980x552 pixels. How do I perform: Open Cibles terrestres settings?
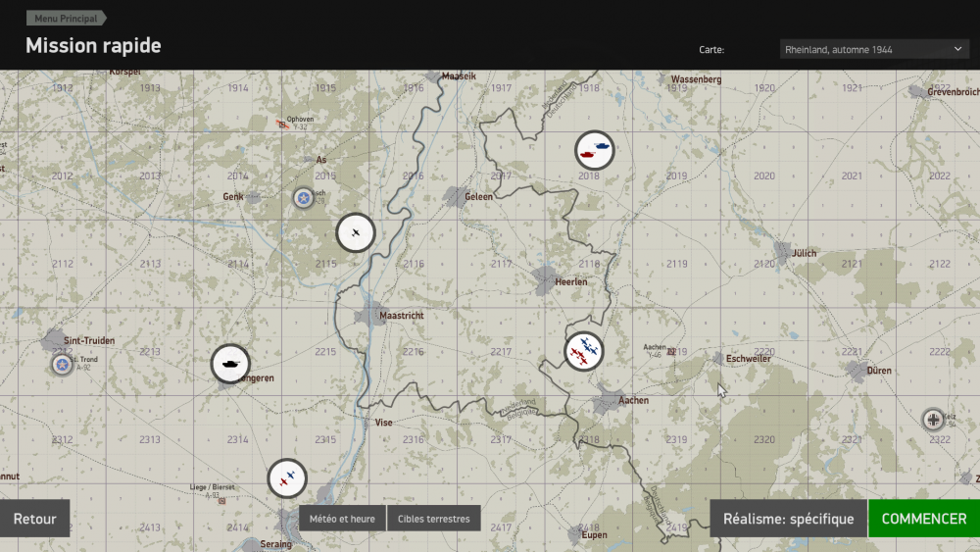pyautogui.click(x=434, y=519)
